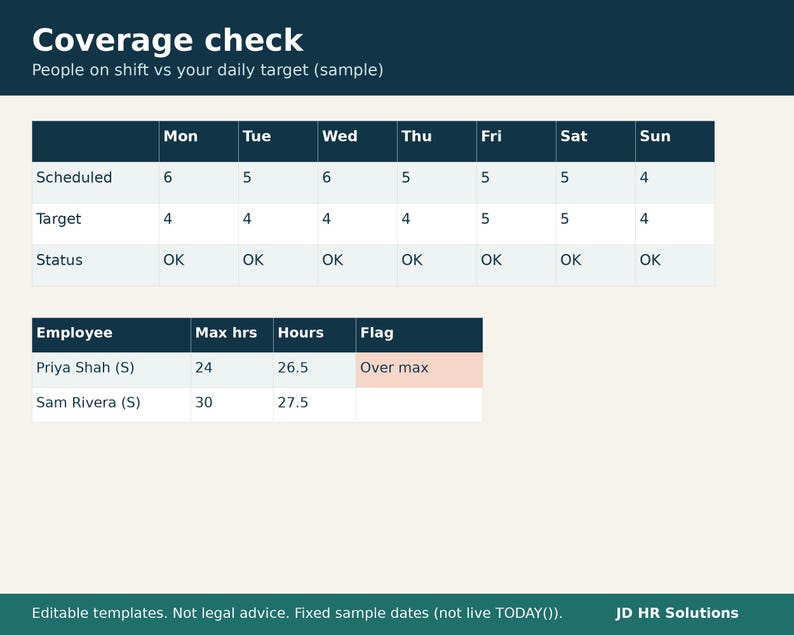This screenshot has width=794, height=635.
Task: Click the Scheduled value 5 under Tue
Action: tap(278, 183)
